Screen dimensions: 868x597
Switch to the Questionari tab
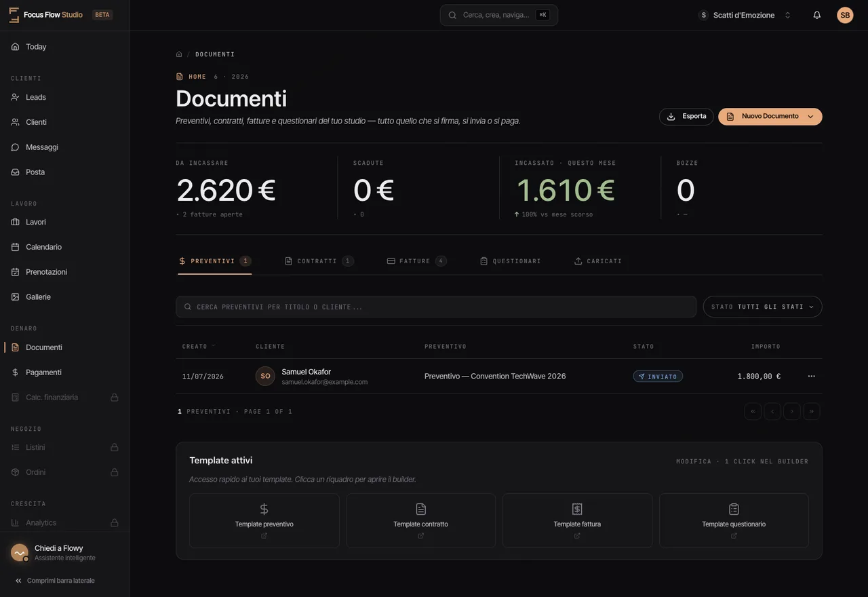coord(511,261)
